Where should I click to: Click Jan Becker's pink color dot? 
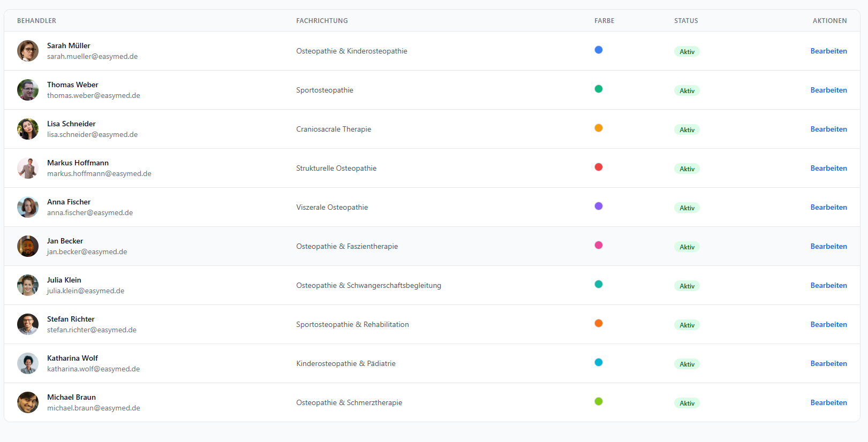click(x=599, y=245)
